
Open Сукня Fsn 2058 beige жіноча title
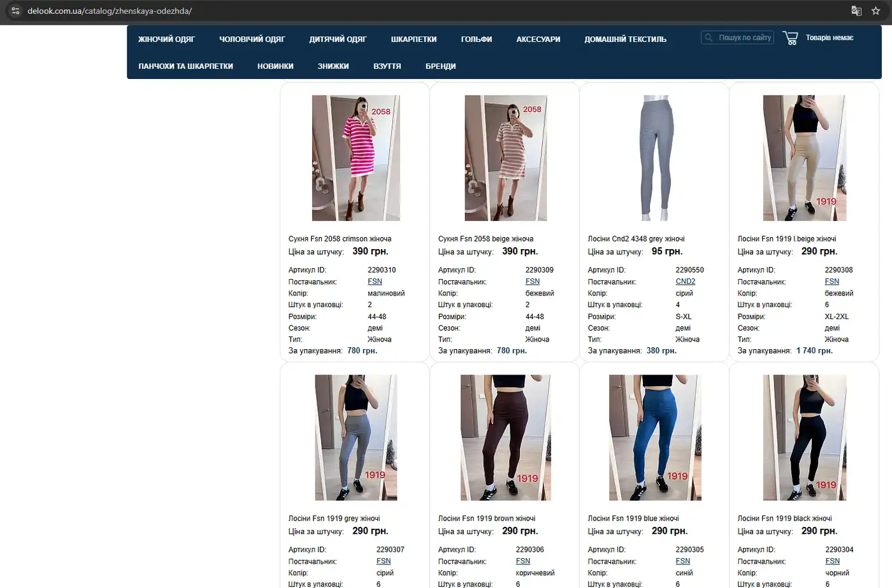[x=486, y=239]
